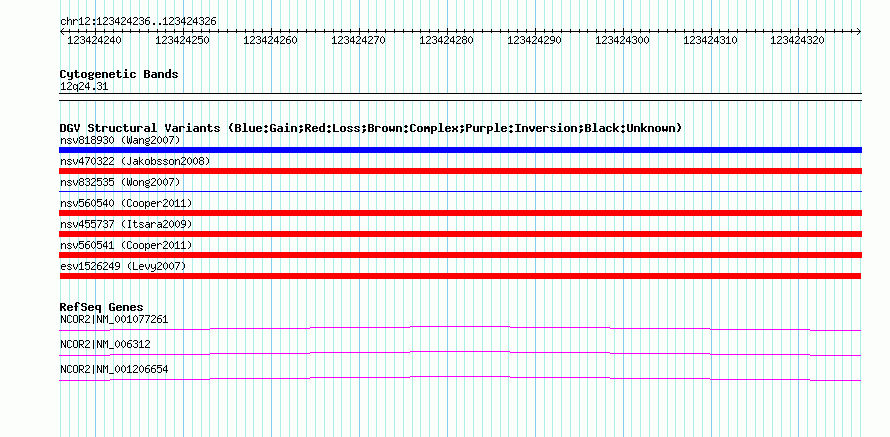Click the red loss bar for nsv455737
This screenshot has width=890, height=437.
460,234
